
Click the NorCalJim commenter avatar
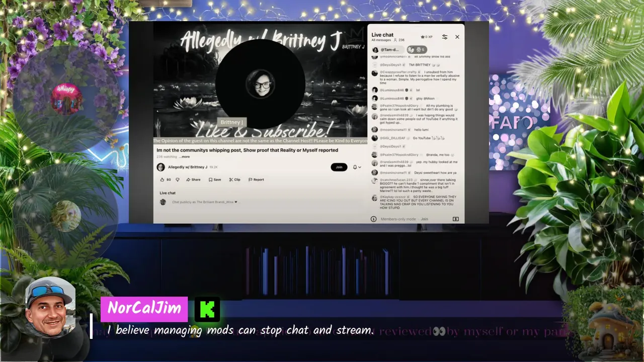(x=50, y=308)
